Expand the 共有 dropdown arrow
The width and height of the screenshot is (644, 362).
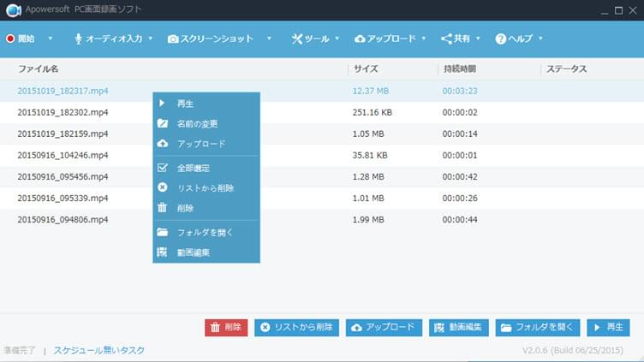[478, 39]
